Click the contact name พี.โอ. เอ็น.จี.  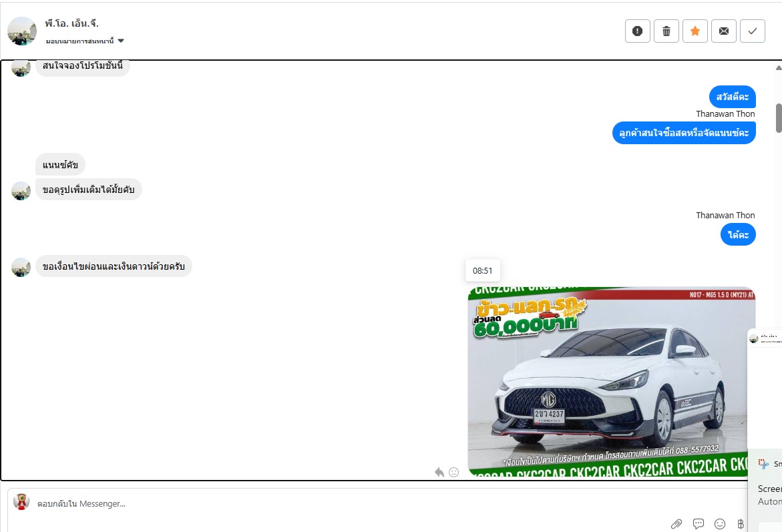click(72, 23)
